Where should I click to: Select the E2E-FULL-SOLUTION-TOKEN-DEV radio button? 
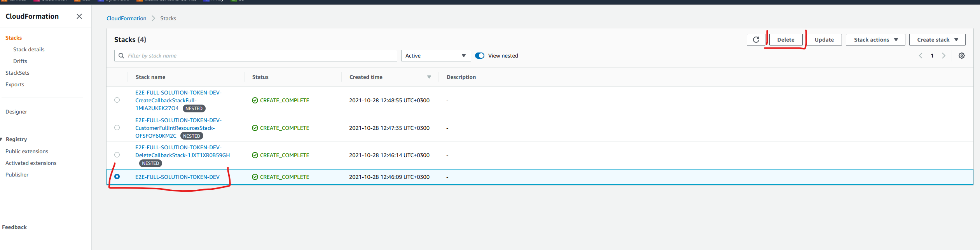coord(117,177)
